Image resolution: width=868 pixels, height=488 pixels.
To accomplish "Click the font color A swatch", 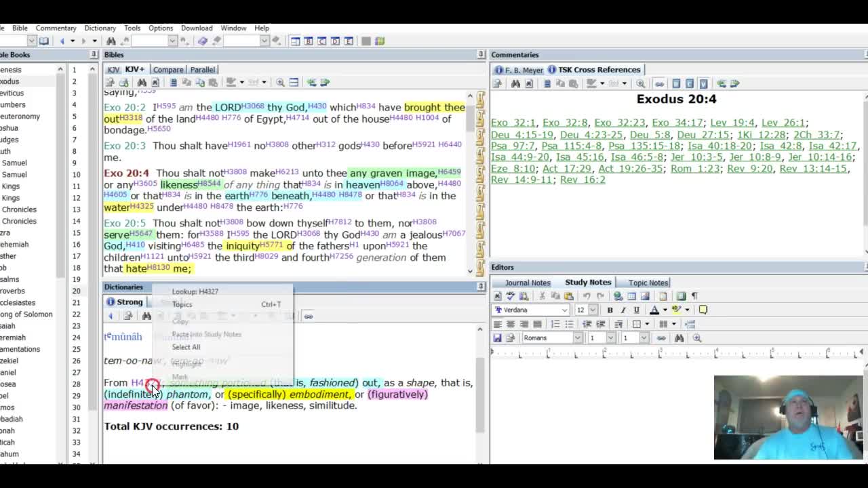I will click(x=654, y=310).
